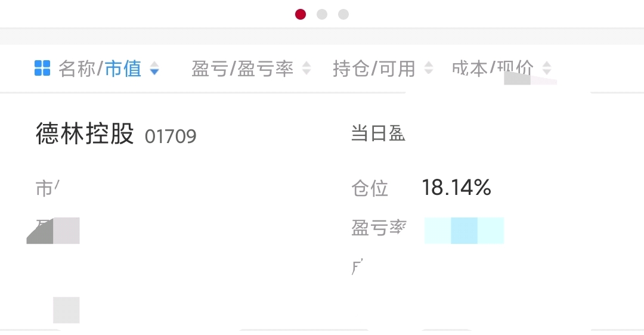
Task: Click stock code 01709
Action: tap(171, 137)
